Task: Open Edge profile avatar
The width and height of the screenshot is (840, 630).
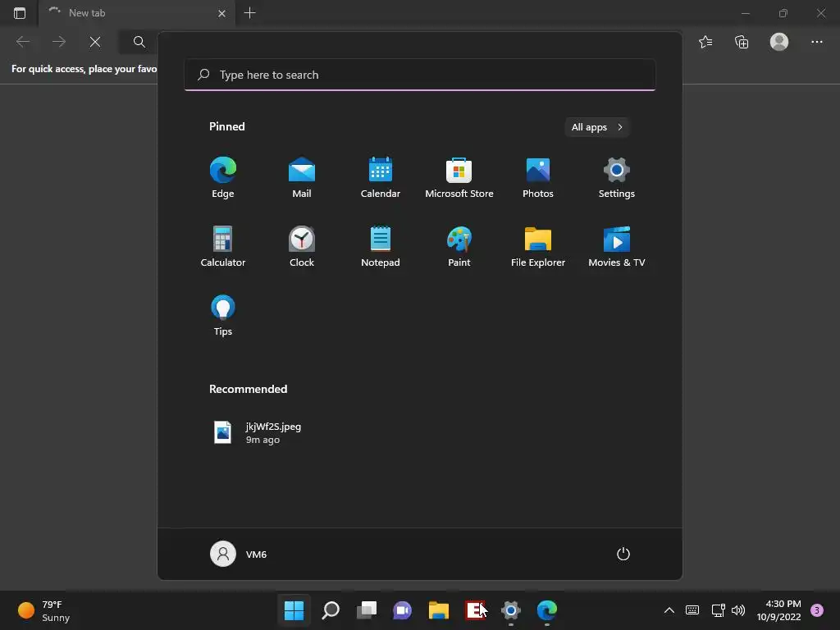Action: click(779, 42)
